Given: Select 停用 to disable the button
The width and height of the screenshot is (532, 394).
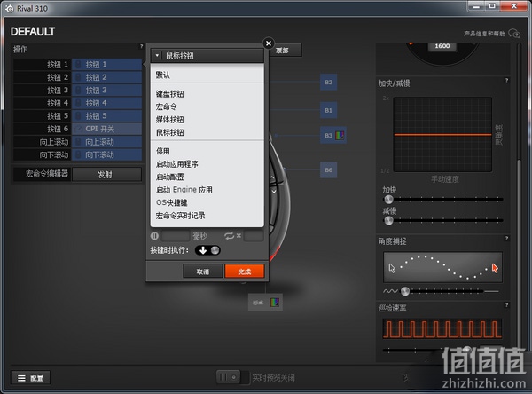Looking at the screenshot, I should tap(163, 151).
